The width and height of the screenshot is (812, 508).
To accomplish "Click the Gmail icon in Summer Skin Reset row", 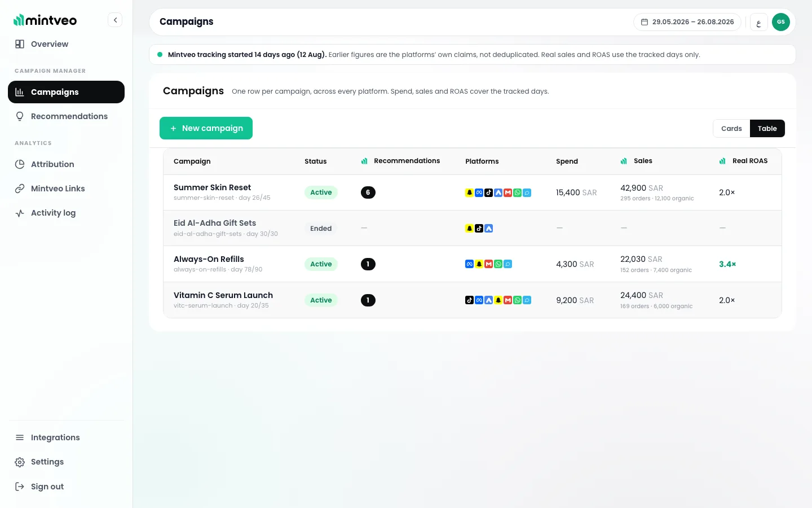I will 507,192.
